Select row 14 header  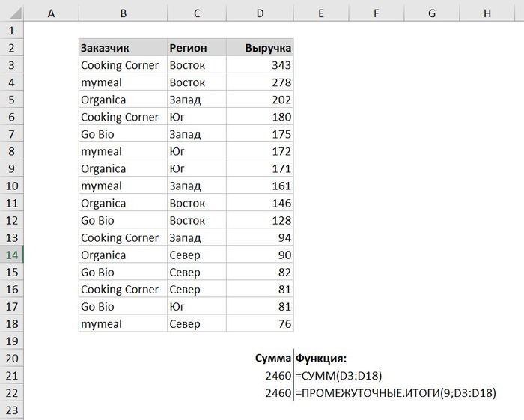tap(12, 255)
